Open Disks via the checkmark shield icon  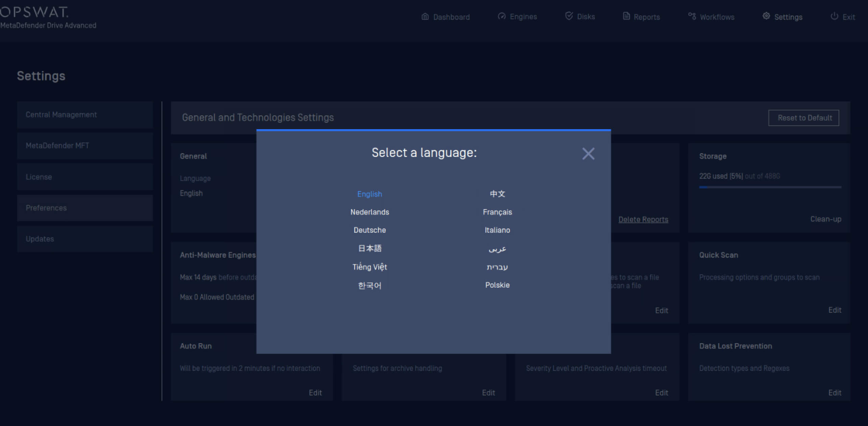coord(569,15)
